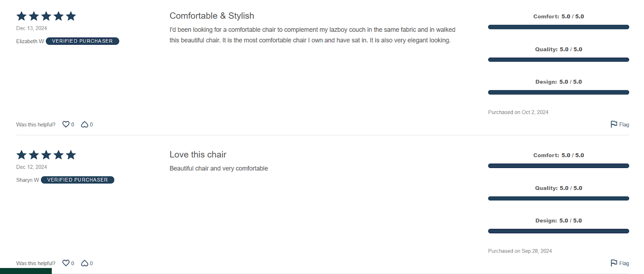The width and height of the screenshot is (644, 274).
Task: Click the Design rating bar in Sharyn's review
Action: tap(558, 231)
